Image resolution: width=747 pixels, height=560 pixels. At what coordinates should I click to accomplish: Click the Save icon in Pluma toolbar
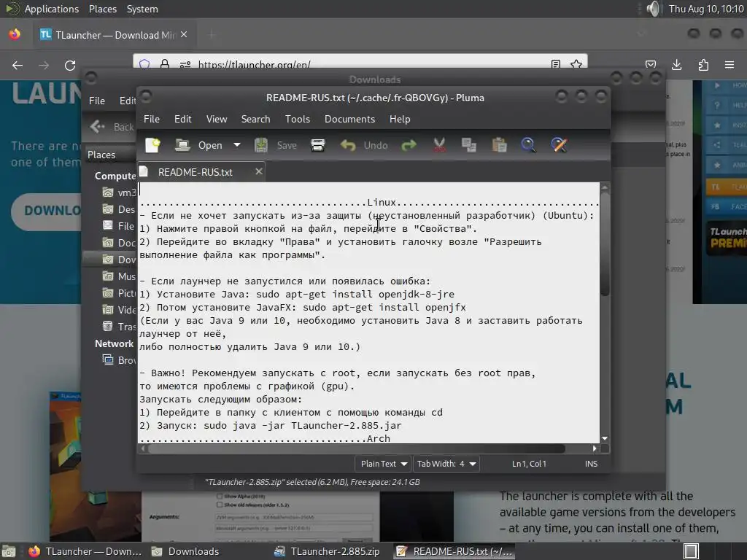click(261, 145)
